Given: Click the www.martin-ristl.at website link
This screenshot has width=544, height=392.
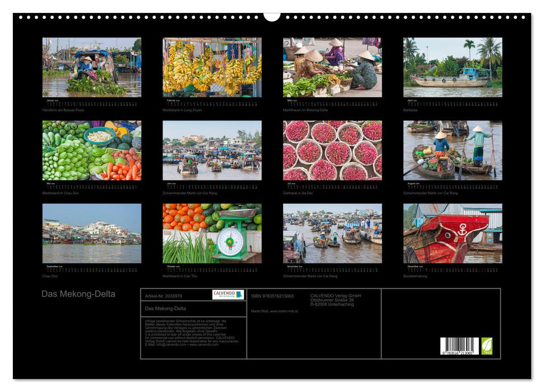Looking at the screenshot, I should click(282, 311).
